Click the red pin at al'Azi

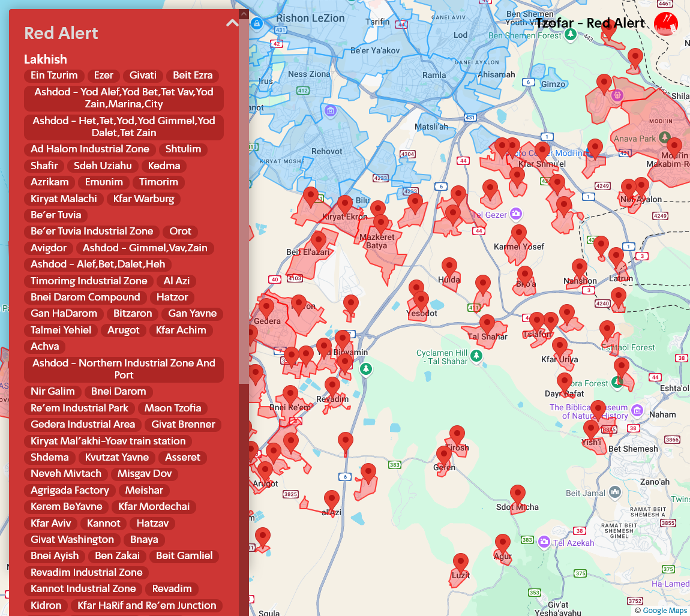tap(332, 501)
